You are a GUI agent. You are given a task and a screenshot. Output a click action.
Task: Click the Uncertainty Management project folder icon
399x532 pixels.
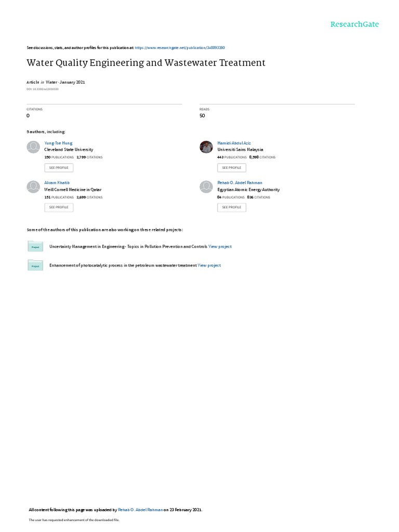[x=35, y=246]
